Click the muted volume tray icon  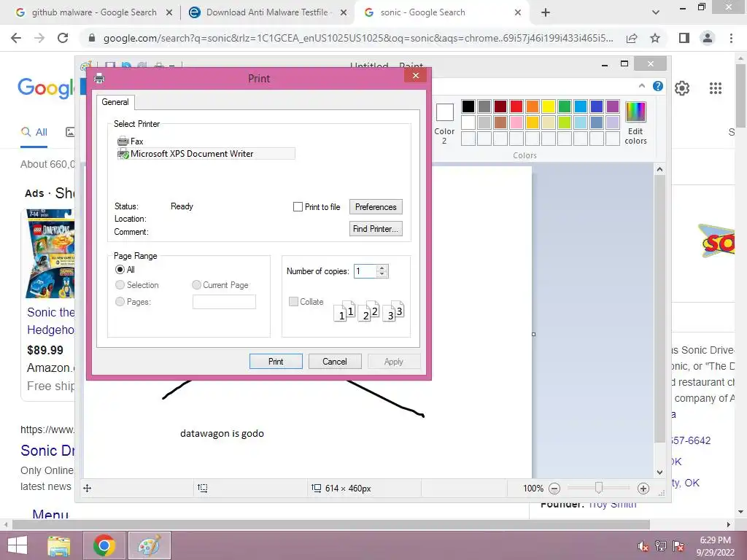click(x=643, y=546)
